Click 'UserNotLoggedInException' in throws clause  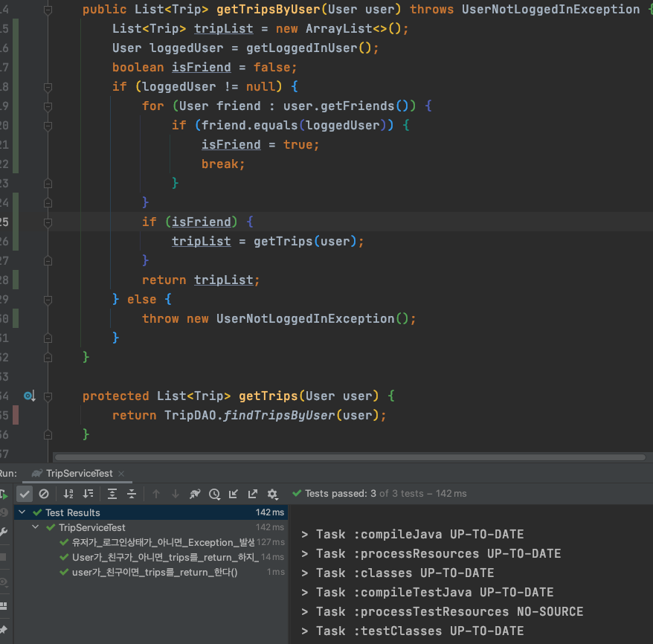click(550, 10)
